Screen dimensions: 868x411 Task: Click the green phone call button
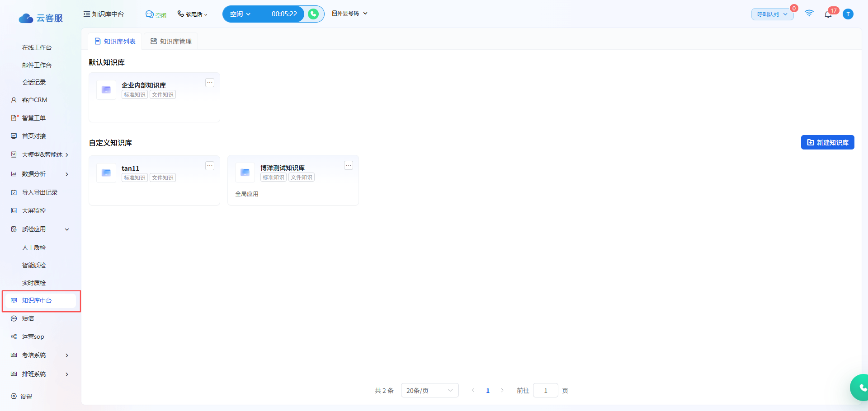click(313, 14)
